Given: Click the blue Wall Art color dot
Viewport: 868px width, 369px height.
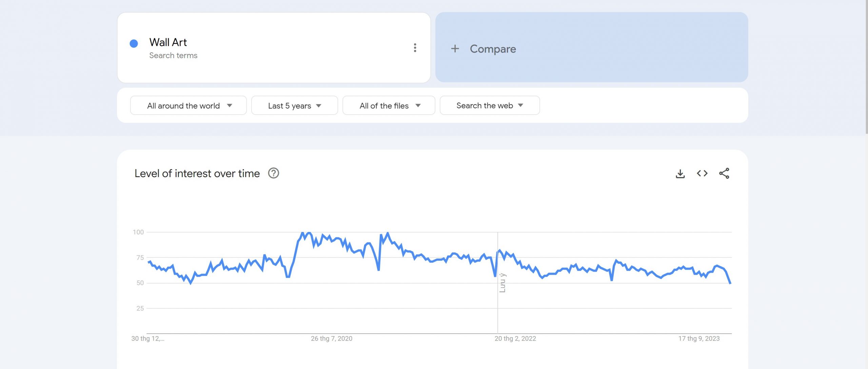Looking at the screenshot, I should point(134,43).
